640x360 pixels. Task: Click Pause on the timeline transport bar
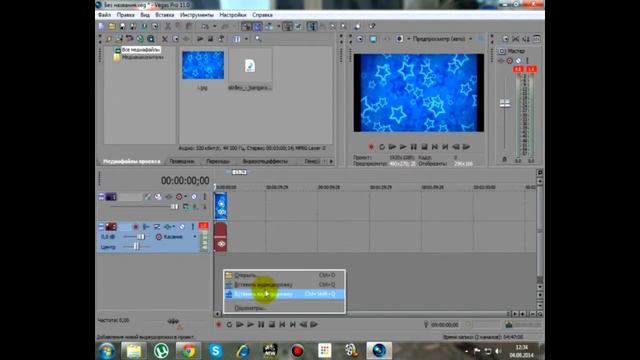click(x=261, y=325)
